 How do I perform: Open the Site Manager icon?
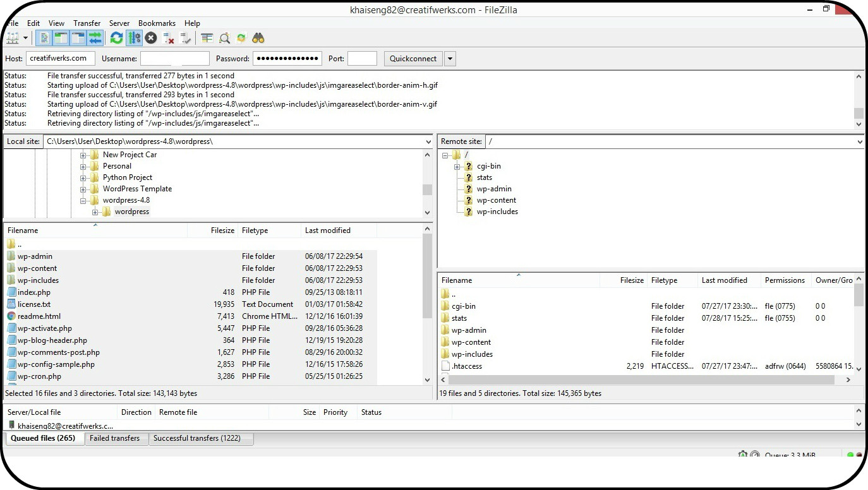click(x=12, y=38)
